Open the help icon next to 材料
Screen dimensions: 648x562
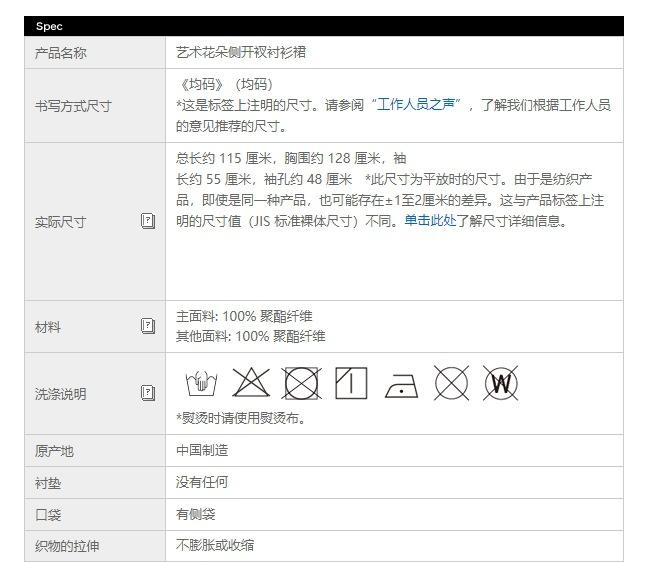point(148,326)
